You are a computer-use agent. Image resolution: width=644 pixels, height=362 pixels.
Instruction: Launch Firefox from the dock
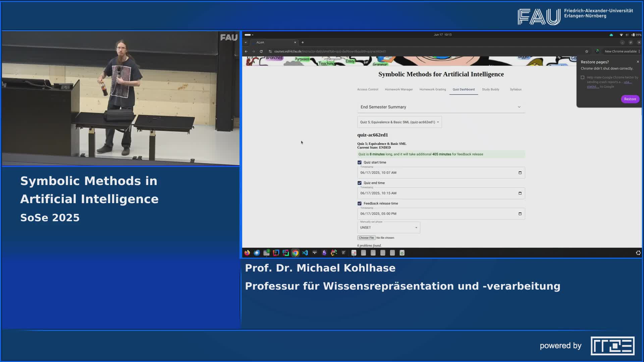[247, 253]
